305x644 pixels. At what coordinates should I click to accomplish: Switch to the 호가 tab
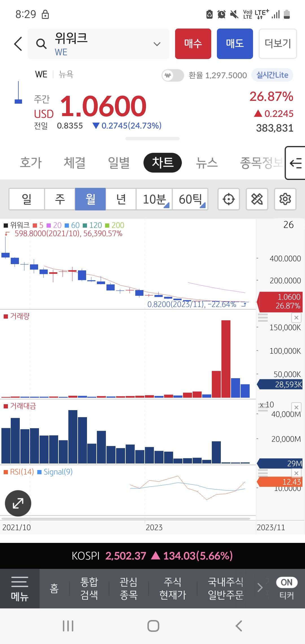coord(31,163)
